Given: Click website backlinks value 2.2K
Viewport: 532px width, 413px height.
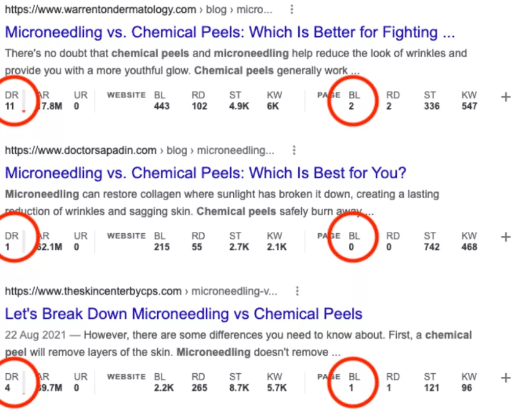Looking at the screenshot, I should 163,388.
